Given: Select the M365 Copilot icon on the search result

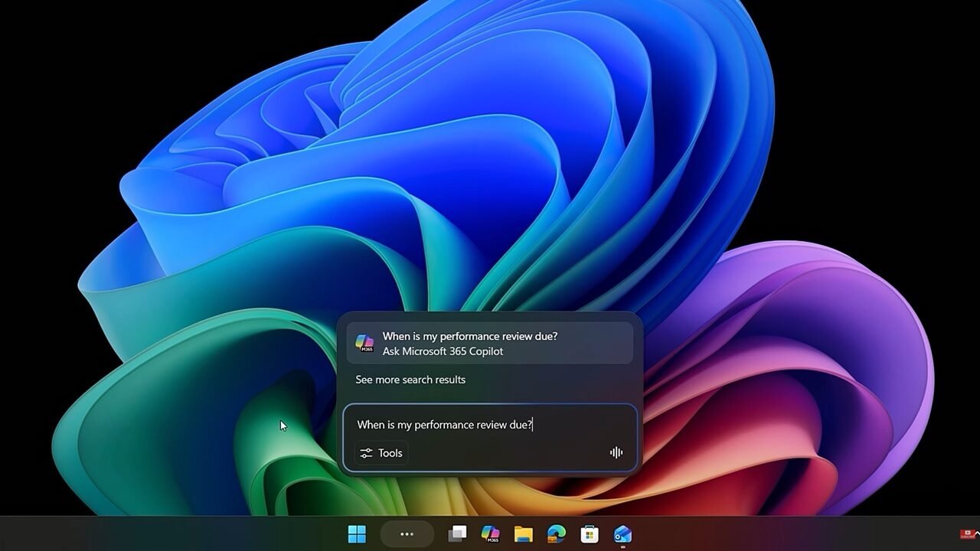Looking at the screenshot, I should [x=365, y=343].
